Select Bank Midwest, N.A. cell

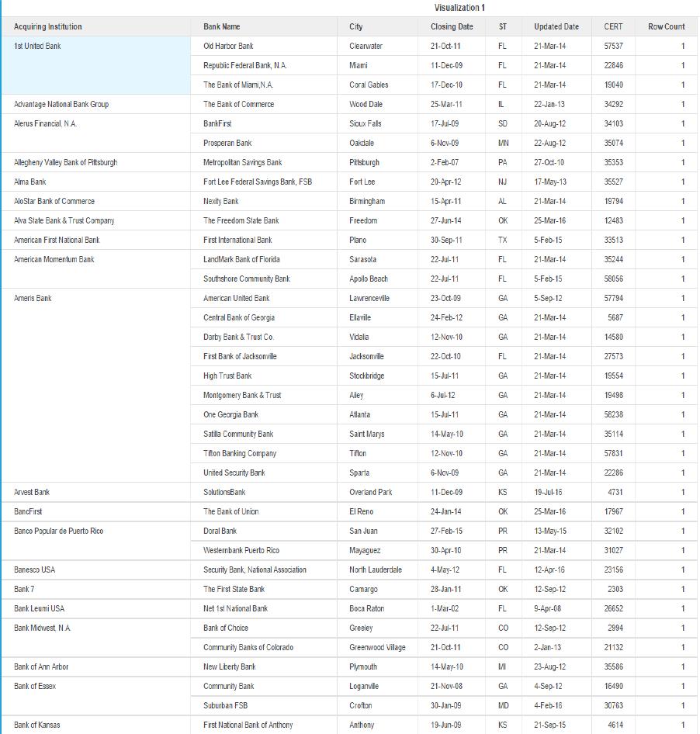click(96, 638)
